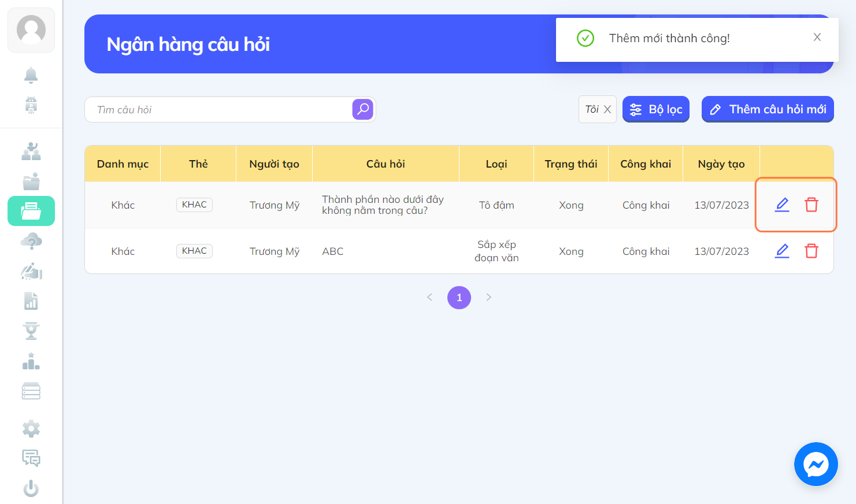
Task: Open the classroom group sidebar icon
Action: 31,151
